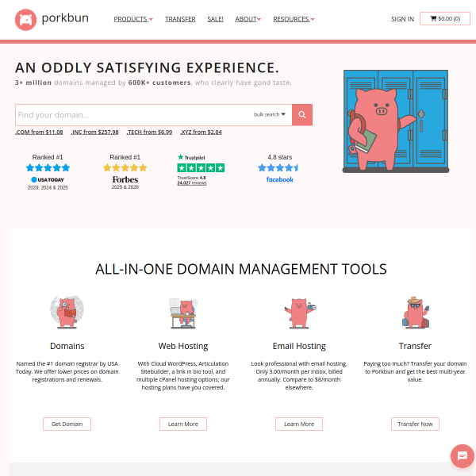Open .XYZ from $2.04 link
The height and width of the screenshot is (476, 476).
201,132
